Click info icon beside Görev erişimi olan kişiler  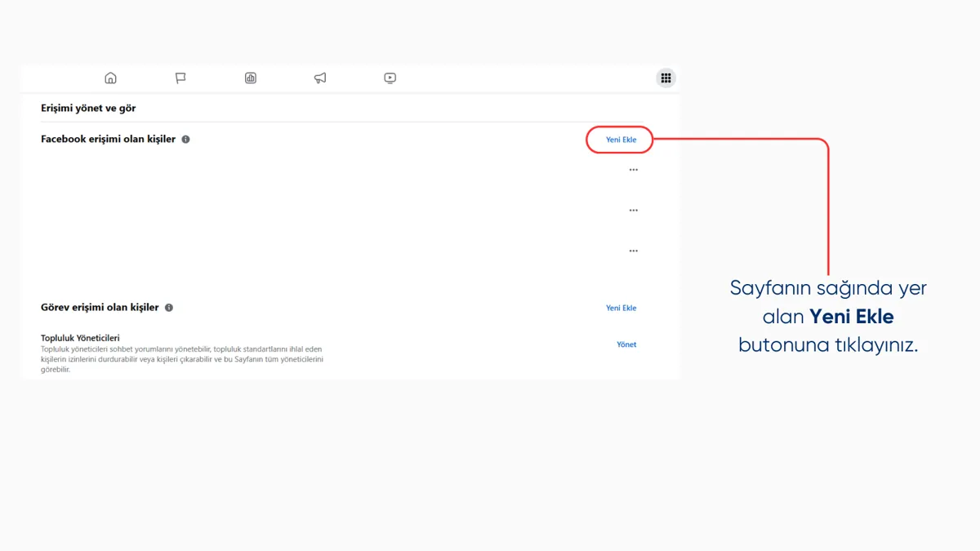169,308
